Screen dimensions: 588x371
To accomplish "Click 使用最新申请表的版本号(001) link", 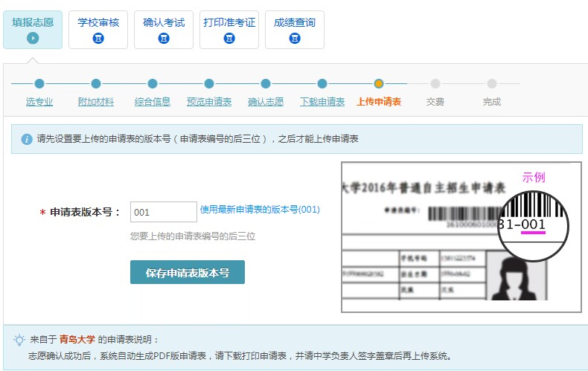I will pos(260,210).
